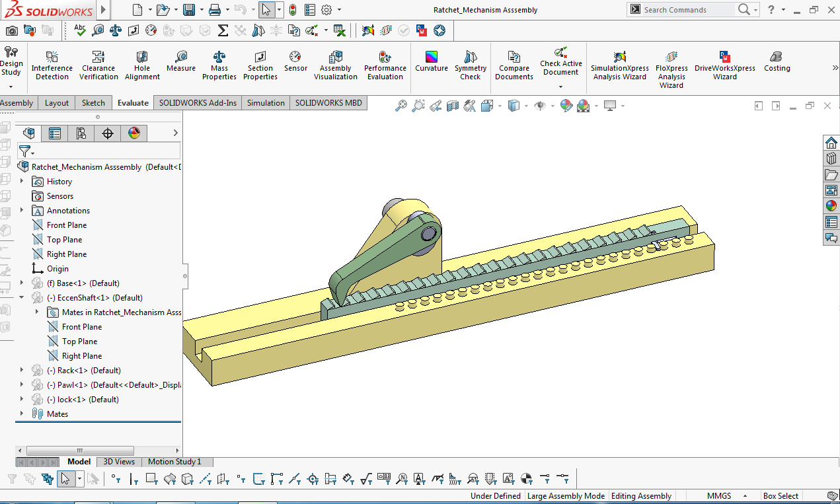This screenshot has height=504, width=840.
Task: Toggle the display style cube
Action: tap(514, 106)
